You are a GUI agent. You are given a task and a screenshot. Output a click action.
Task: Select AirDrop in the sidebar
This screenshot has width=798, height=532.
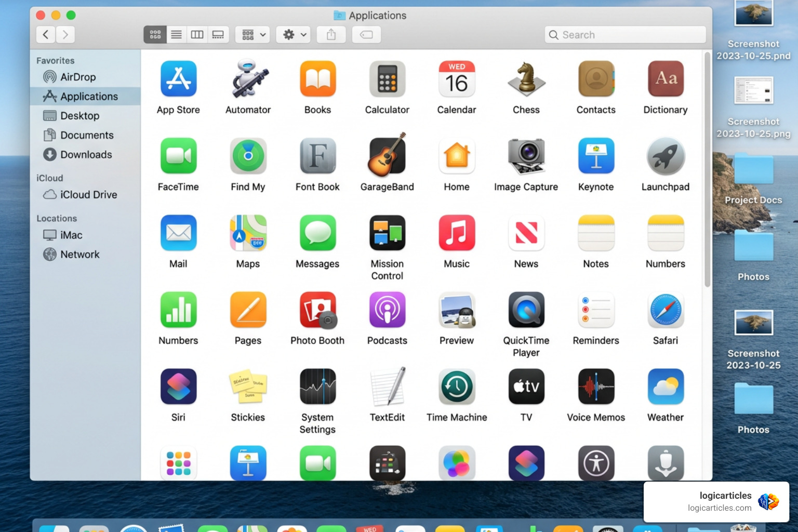[85, 77]
